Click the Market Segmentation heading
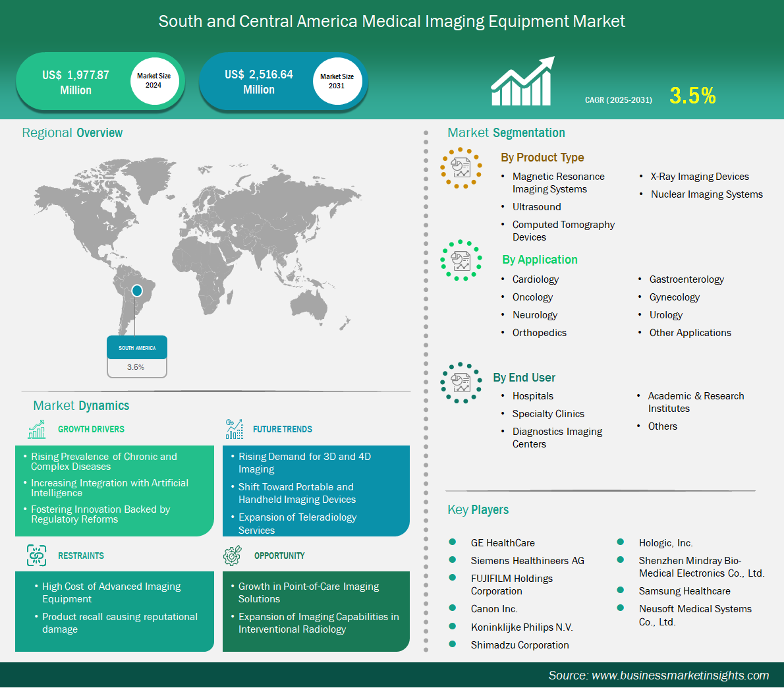This screenshot has width=784, height=690. 506,132
